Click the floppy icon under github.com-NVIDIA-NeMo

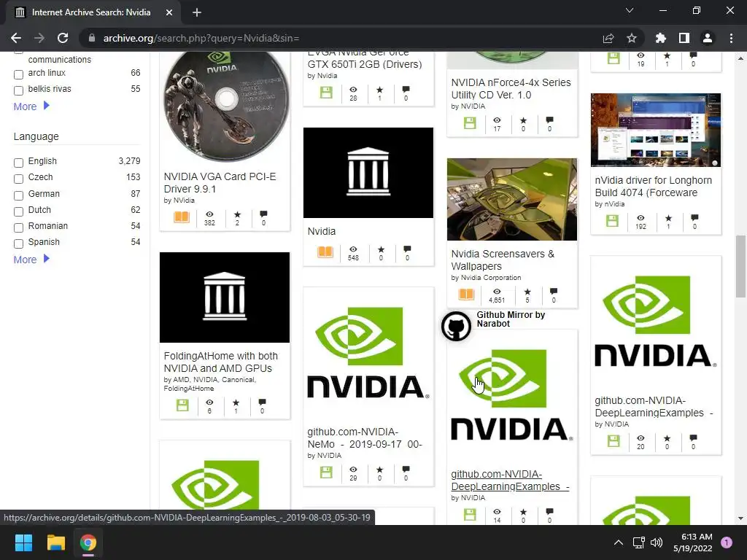[326, 472]
